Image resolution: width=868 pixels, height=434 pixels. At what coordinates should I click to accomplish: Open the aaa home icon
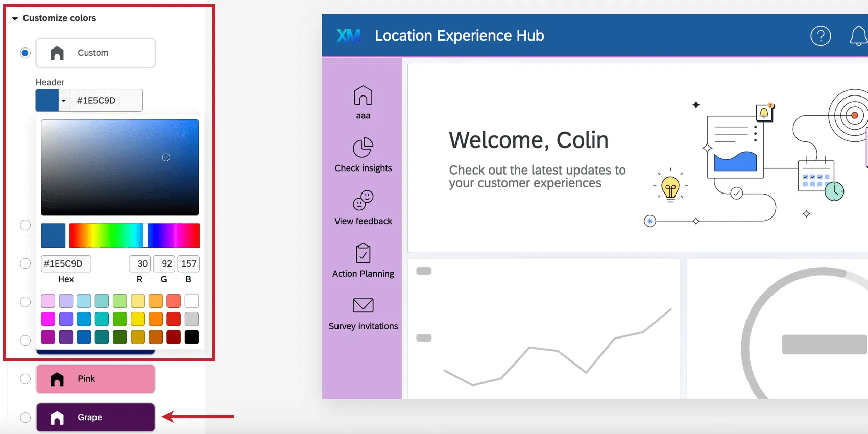pos(363,96)
